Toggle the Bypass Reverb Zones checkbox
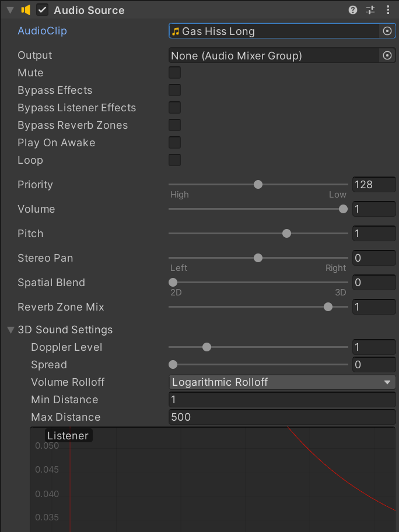 pos(174,125)
